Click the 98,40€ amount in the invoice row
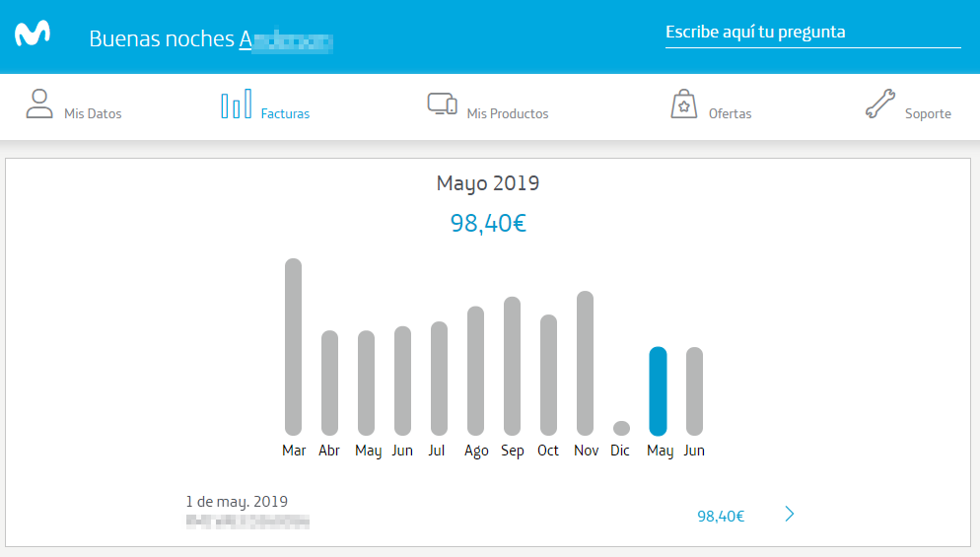The width and height of the screenshot is (980, 557). tap(721, 516)
